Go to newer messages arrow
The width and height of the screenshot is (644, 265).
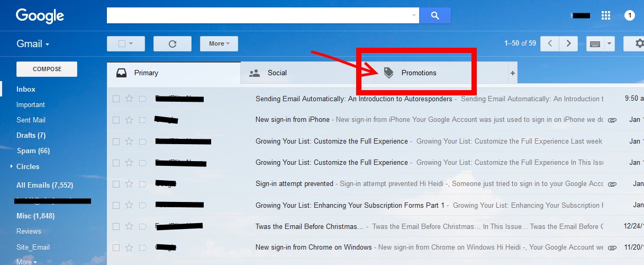click(550, 43)
